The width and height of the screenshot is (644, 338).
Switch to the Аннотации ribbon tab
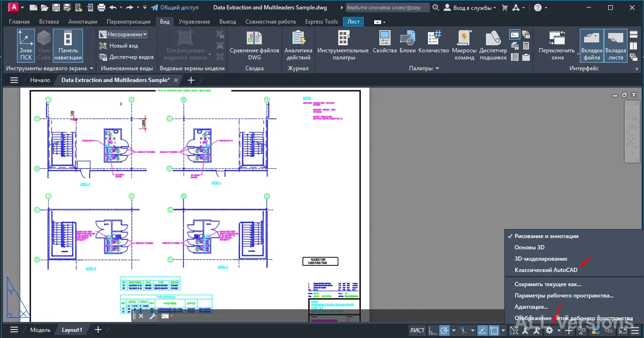(83, 22)
